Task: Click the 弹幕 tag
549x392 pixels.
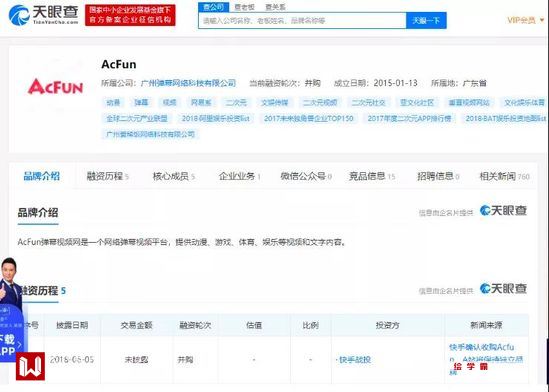Action: 141,102
